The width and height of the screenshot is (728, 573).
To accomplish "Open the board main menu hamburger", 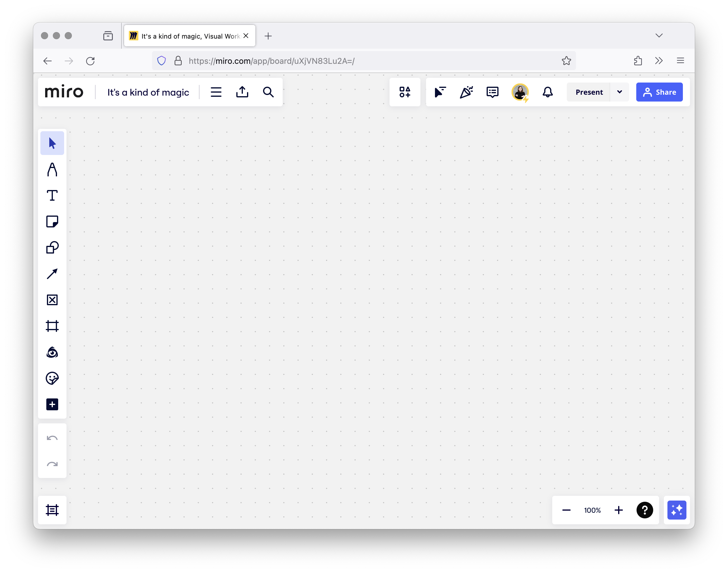I will coord(216,92).
